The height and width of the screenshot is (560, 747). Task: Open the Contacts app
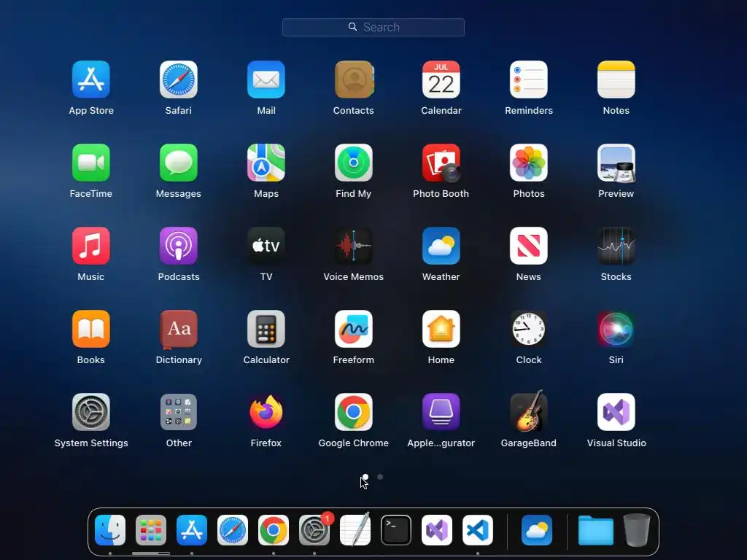(x=354, y=79)
